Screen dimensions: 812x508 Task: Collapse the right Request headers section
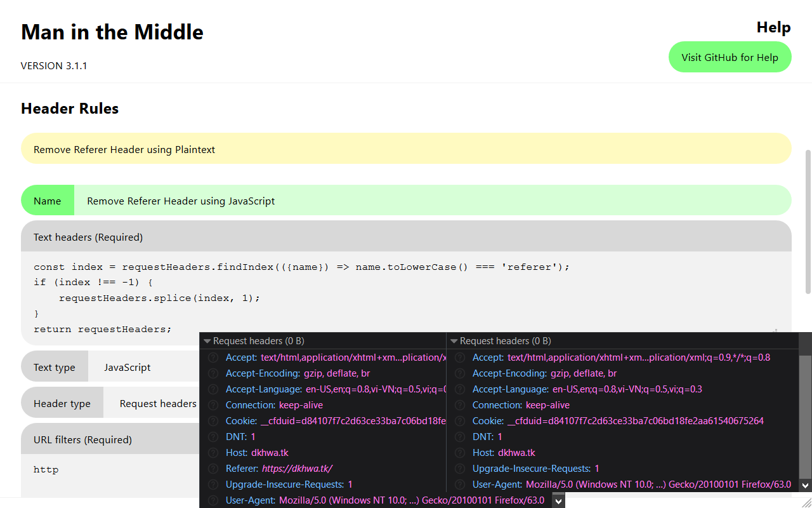click(454, 341)
